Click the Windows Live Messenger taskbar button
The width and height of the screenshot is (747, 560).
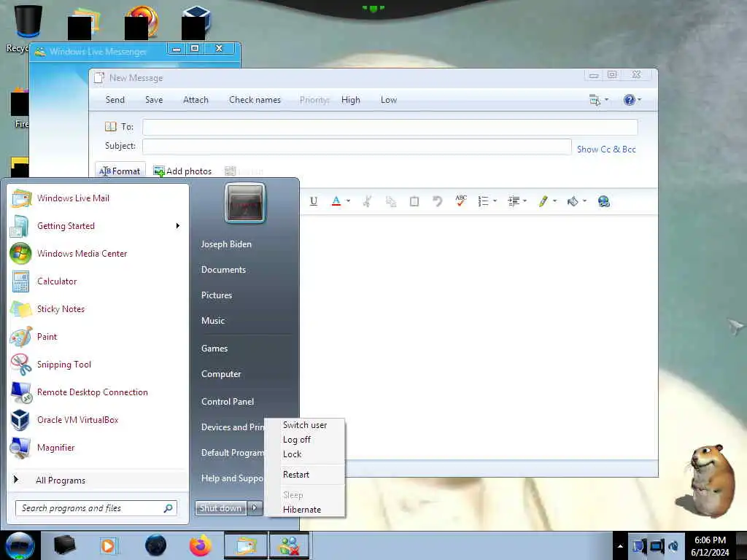click(x=289, y=545)
